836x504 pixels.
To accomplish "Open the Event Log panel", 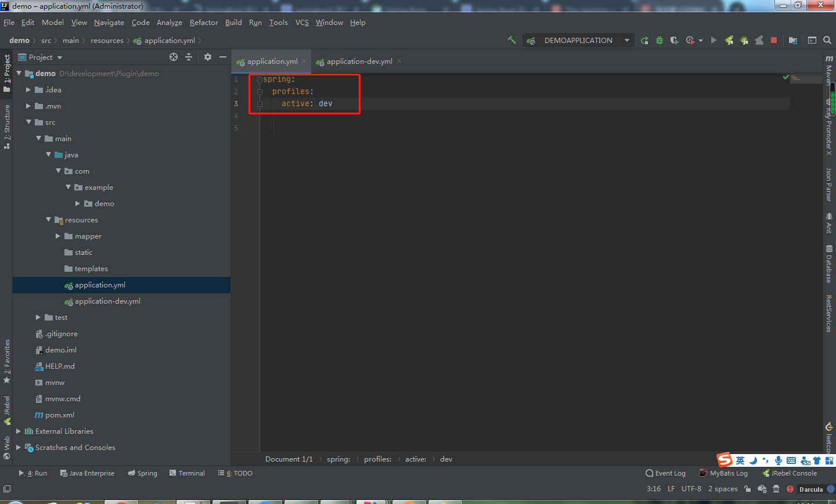I will 665,473.
